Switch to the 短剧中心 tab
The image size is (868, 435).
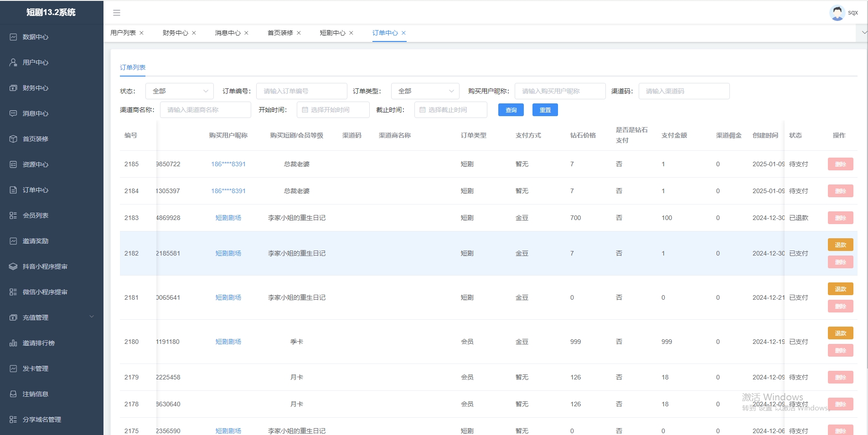(332, 33)
